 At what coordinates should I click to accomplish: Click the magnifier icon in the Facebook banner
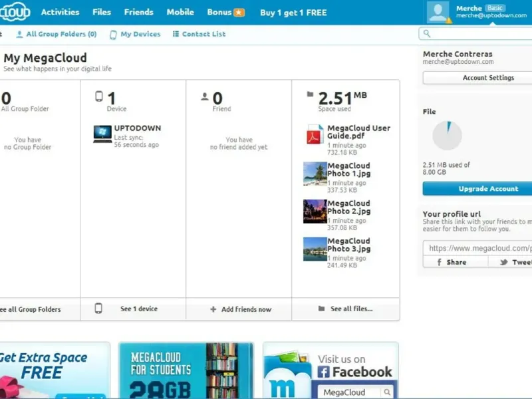click(387, 392)
